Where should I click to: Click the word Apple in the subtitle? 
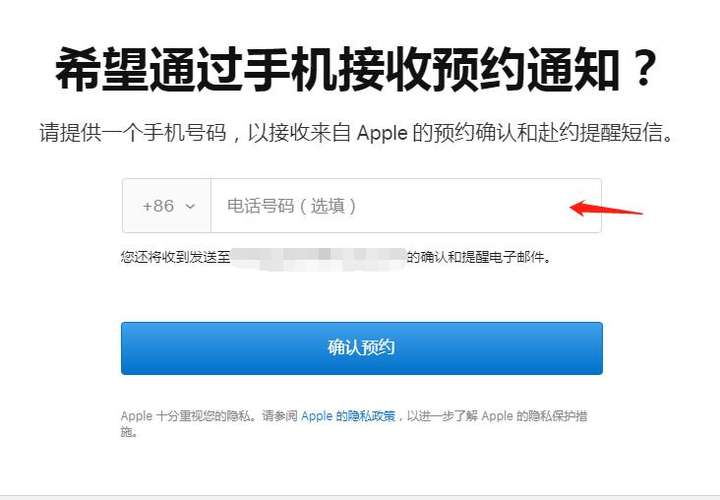point(382,133)
